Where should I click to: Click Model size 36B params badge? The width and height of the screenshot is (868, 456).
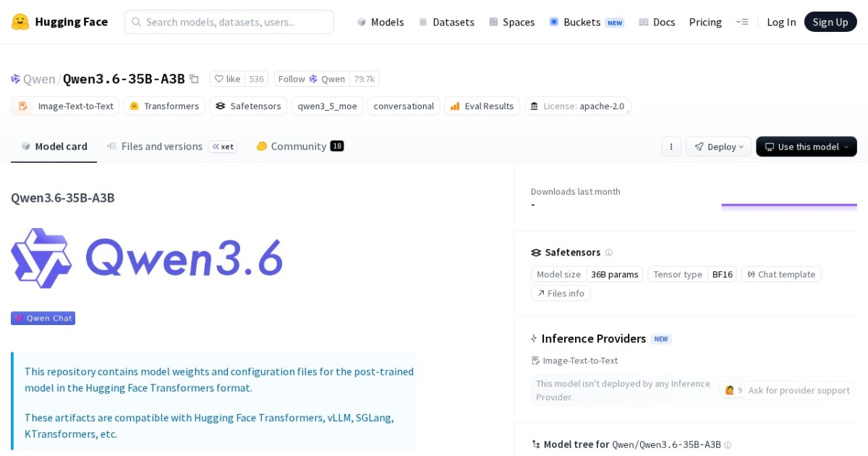[587, 274]
